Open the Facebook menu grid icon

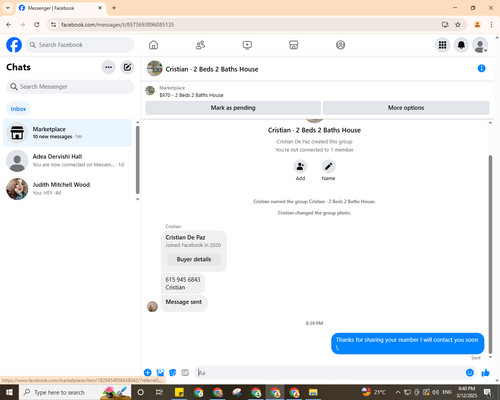[x=442, y=45]
